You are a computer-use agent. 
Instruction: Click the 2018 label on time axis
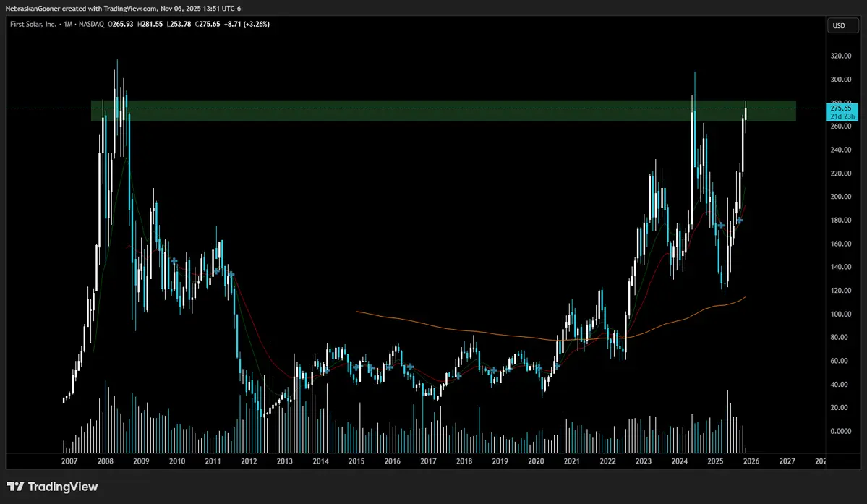click(x=464, y=461)
